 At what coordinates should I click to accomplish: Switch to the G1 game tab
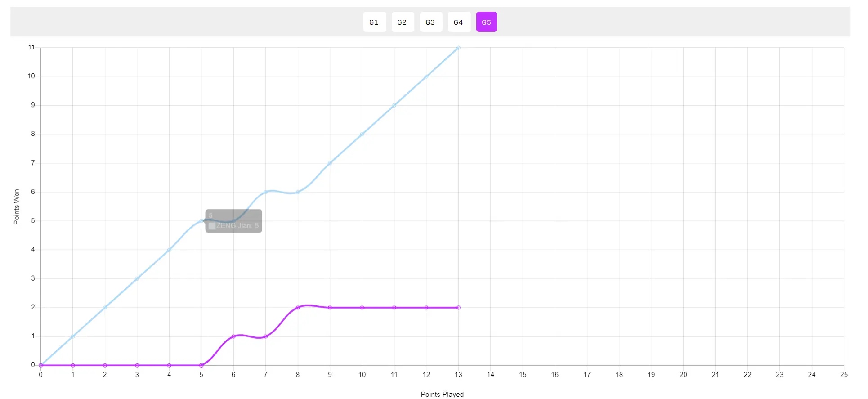pyautogui.click(x=374, y=22)
